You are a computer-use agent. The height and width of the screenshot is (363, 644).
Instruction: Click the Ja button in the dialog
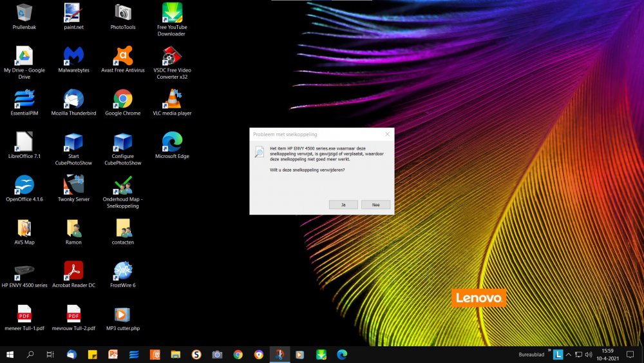343,204
